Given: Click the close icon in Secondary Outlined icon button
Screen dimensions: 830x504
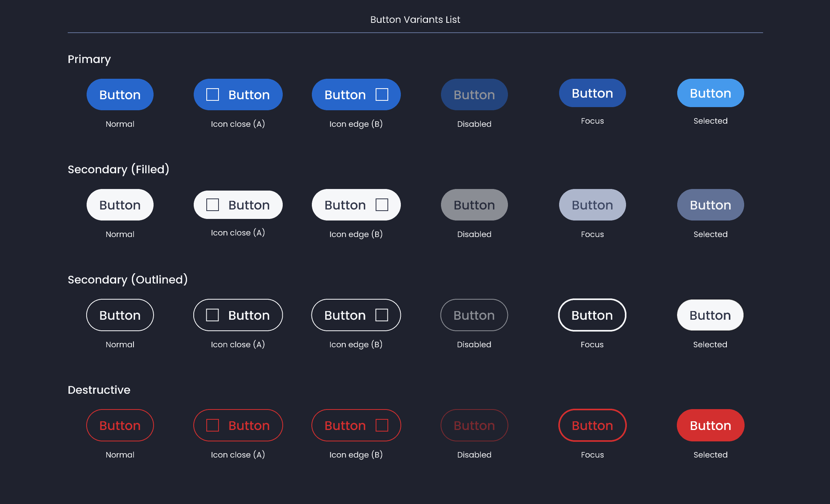Looking at the screenshot, I should click(213, 315).
